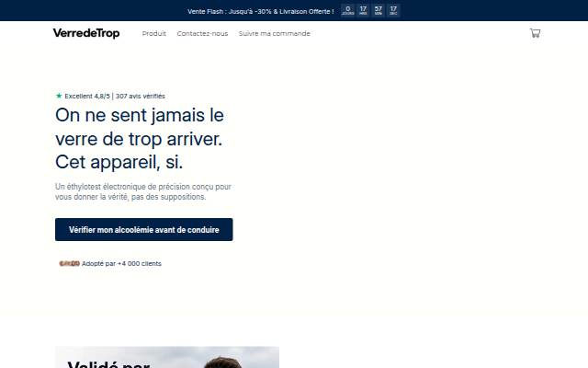
Task: Click Vérifier mon alcoolémie avant de conduire button
Action: coord(143,229)
